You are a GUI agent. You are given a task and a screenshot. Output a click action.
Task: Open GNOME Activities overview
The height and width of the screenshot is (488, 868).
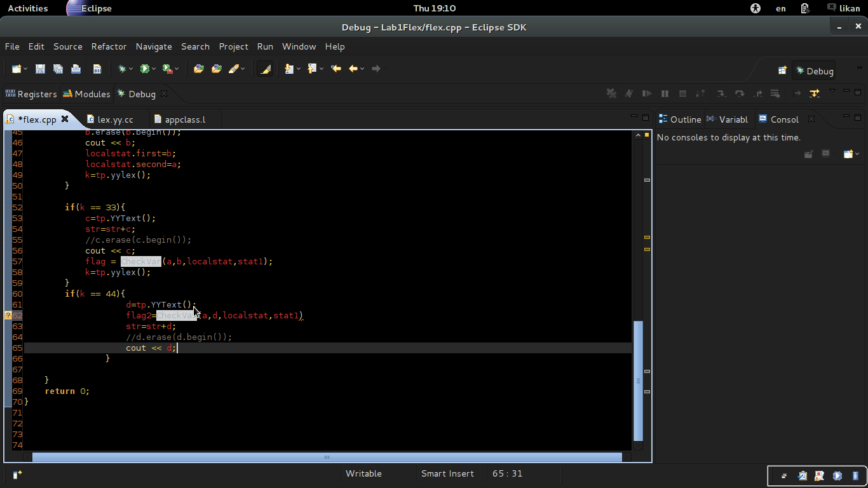[x=27, y=8]
